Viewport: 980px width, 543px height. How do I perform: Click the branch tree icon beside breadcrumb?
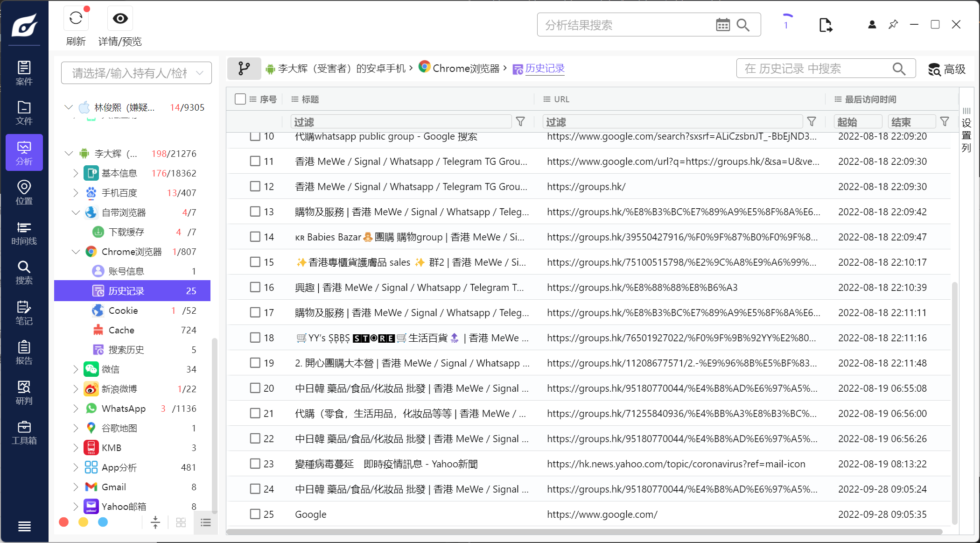[x=244, y=69]
